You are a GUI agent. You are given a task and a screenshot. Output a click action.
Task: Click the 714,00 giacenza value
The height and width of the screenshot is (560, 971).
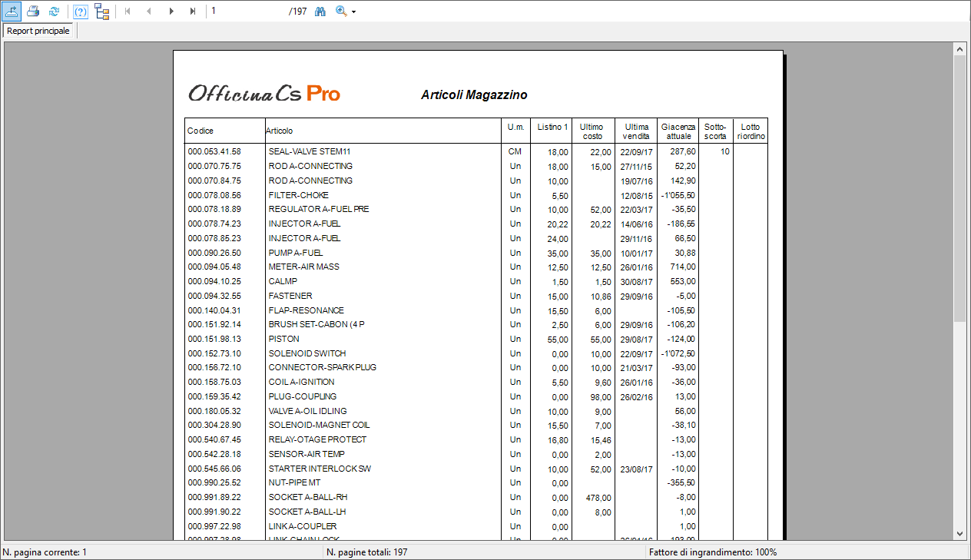click(682, 267)
